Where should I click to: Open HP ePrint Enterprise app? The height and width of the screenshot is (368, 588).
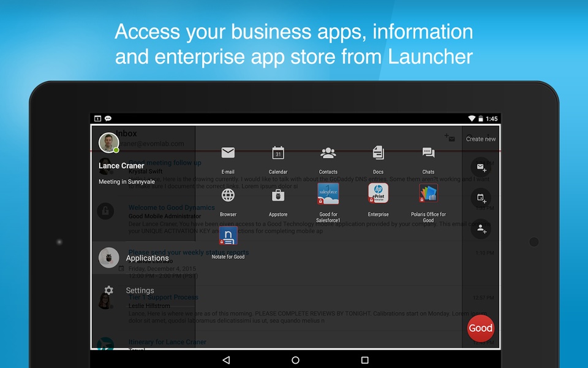(x=378, y=193)
